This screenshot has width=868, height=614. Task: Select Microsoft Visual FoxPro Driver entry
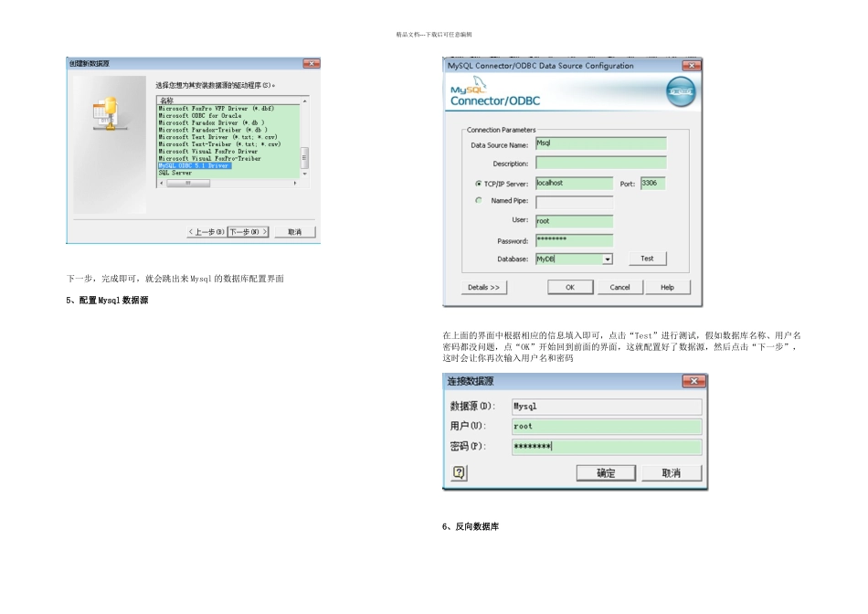click(x=208, y=151)
